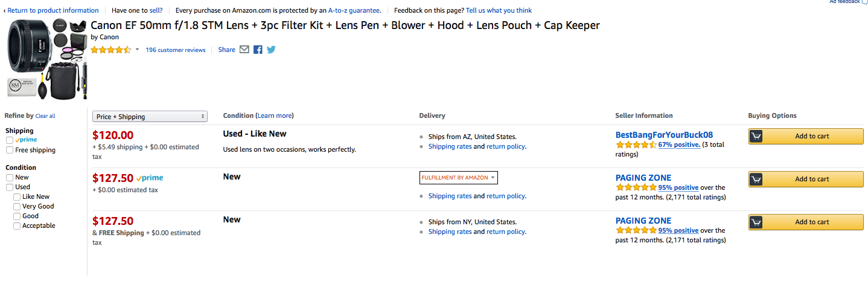Add the second PAGING ZONE offer to cart
This screenshot has height=298, width=868.
806,222
